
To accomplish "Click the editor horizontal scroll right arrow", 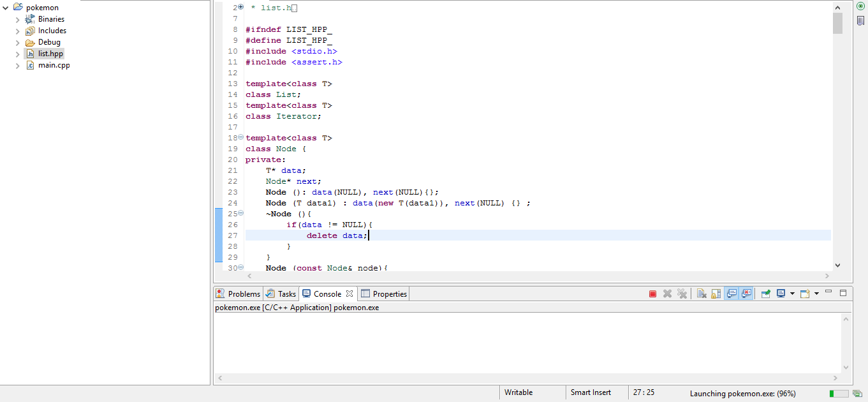I will tap(827, 276).
